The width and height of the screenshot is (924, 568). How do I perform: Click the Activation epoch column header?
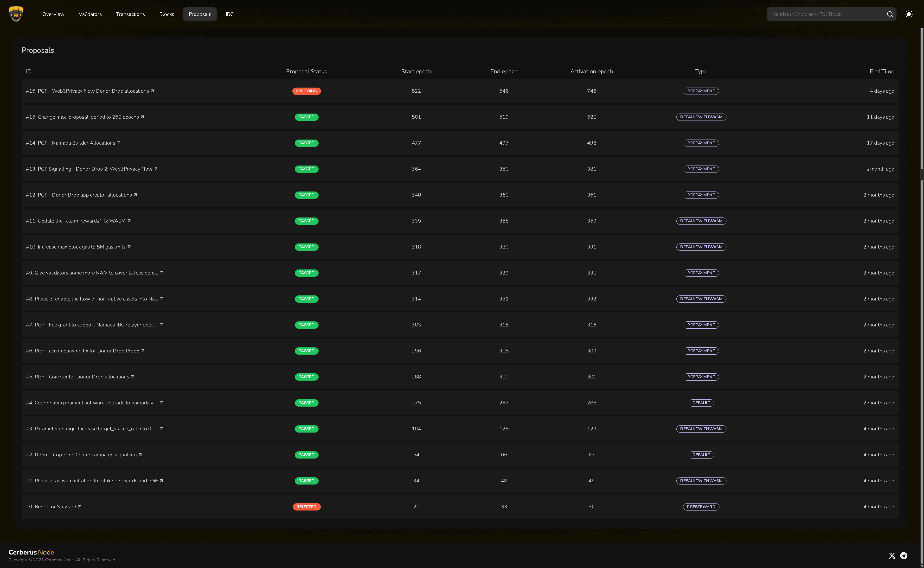pos(591,71)
